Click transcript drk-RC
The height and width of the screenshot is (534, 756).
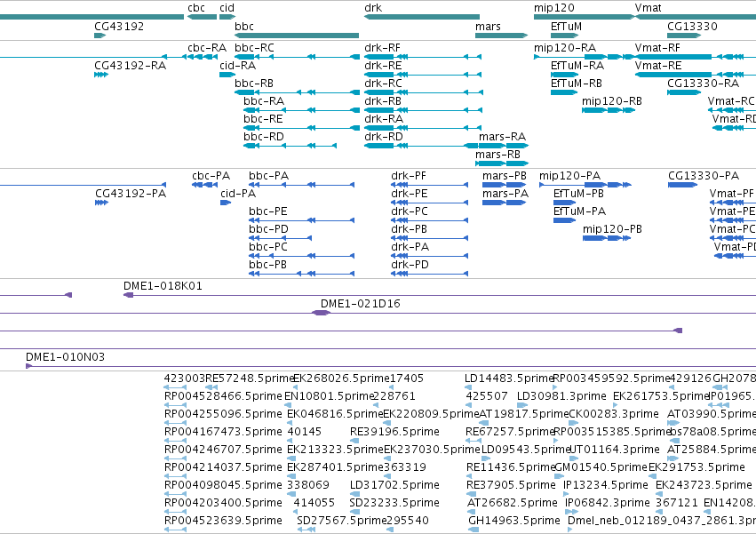423,92
